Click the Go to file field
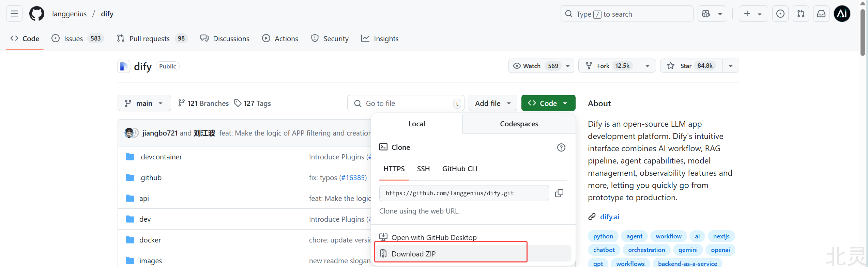The height and width of the screenshot is (267, 868). point(406,103)
